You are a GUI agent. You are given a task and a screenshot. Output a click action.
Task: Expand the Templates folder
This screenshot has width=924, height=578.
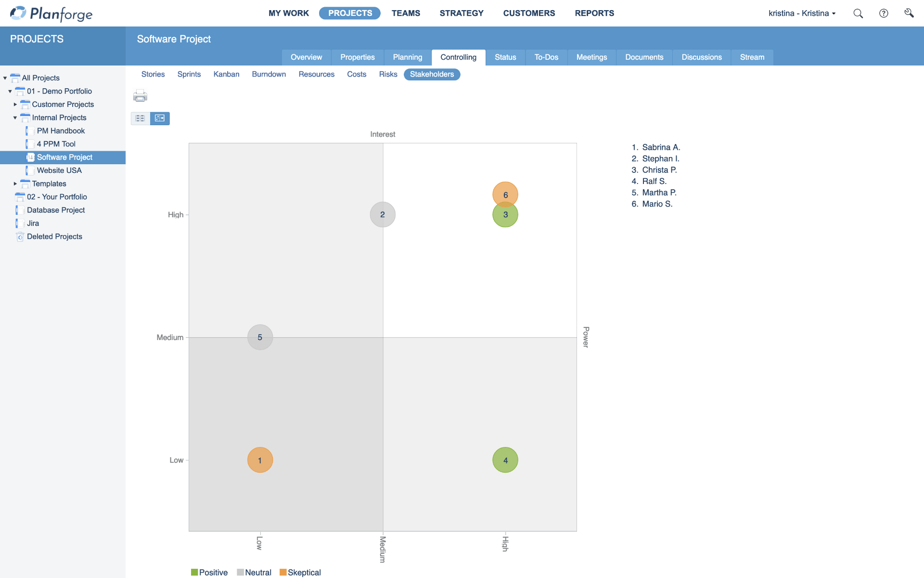tap(15, 184)
